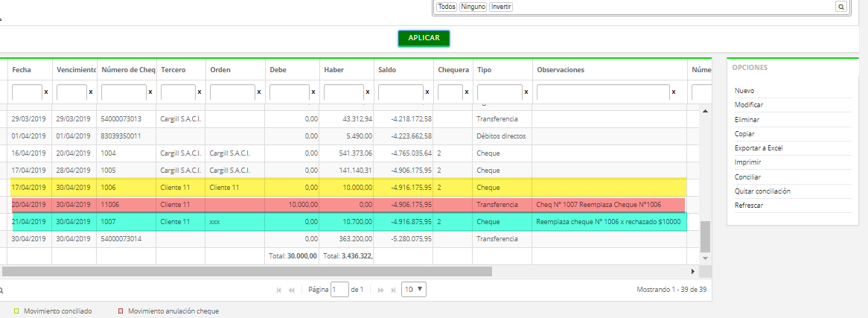Choose Exportar a Excel option
This screenshot has height=318, width=868.
(x=759, y=148)
